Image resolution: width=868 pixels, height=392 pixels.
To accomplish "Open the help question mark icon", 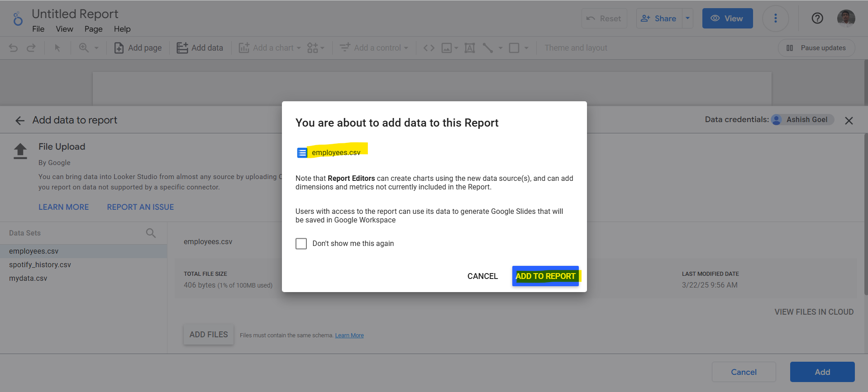I will point(817,19).
